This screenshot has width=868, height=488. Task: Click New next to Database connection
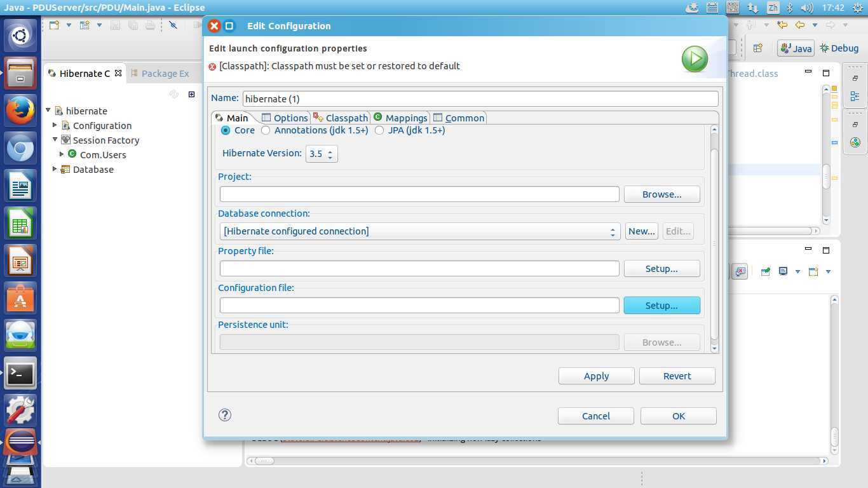click(641, 231)
